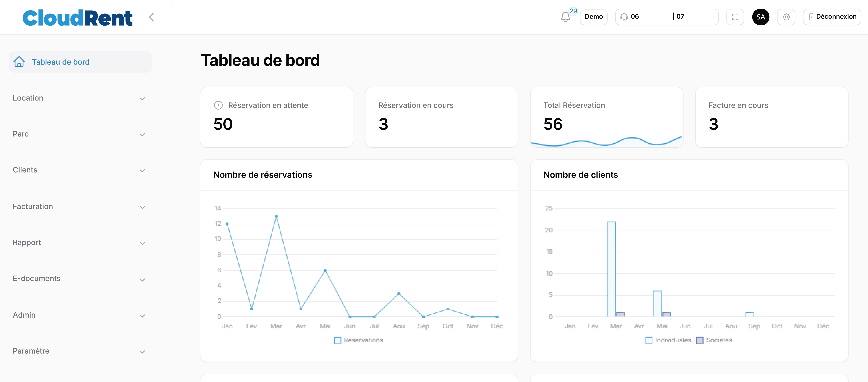Click the Déconnexion button
Image resolution: width=868 pixels, height=382 pixels.
832,17
